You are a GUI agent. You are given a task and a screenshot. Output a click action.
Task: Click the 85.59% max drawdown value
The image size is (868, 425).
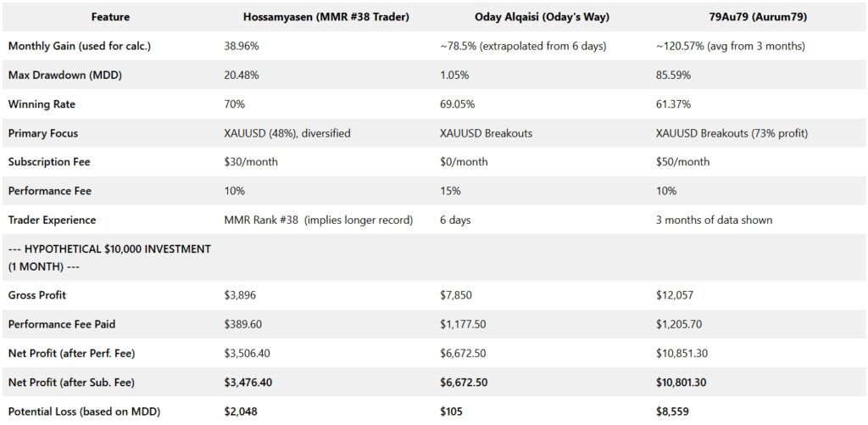(x=674, y=75)
